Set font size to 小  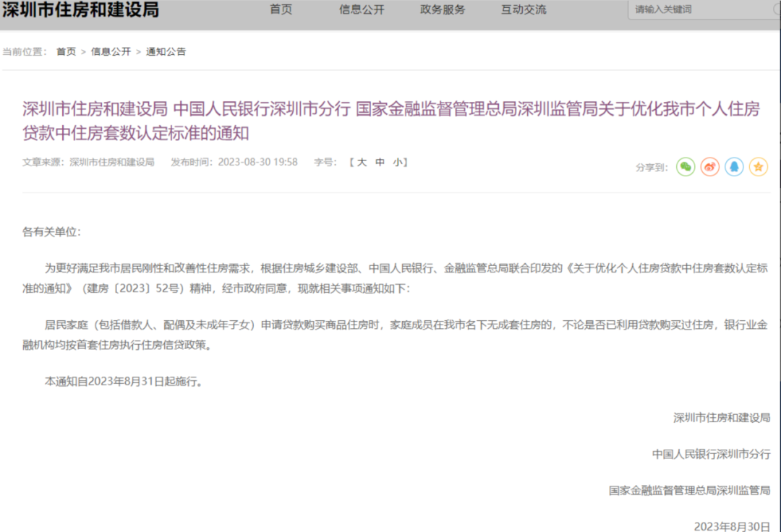pyautogui.click(x=398, y=162)
